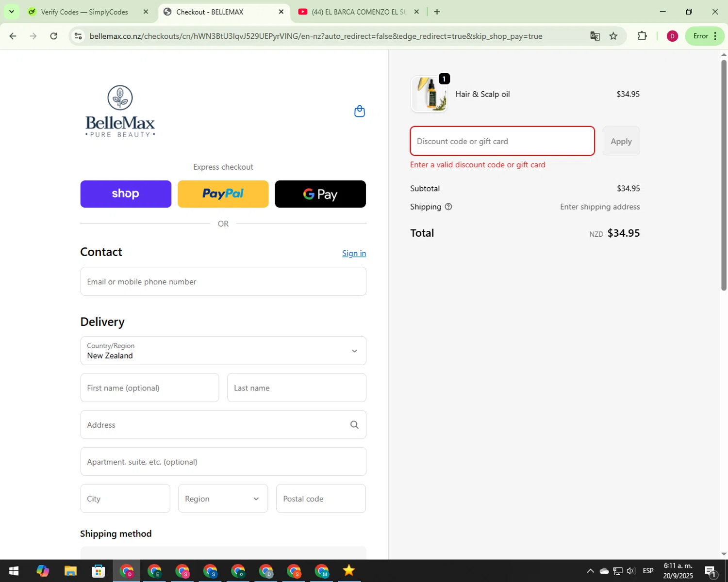Pay with the PayPal button
Viewport: 728px width, 582px height.
coord(223,194)
